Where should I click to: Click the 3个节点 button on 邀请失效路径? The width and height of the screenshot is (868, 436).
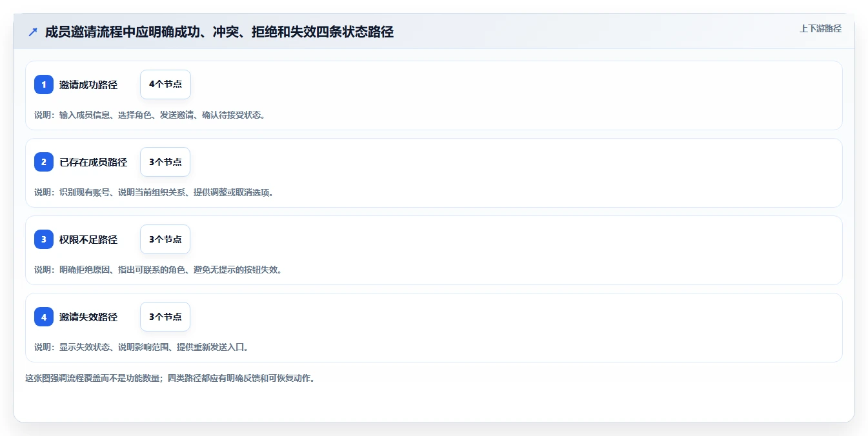point(165,317)
